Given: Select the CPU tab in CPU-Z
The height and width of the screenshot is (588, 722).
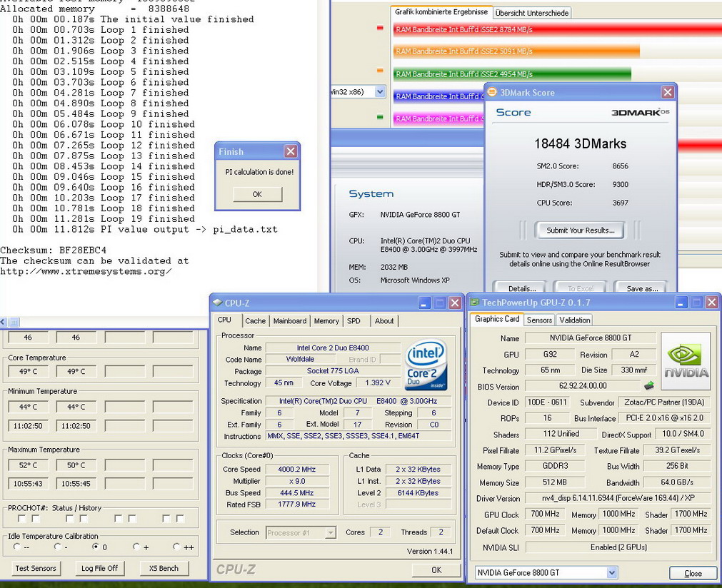Looking at the screenshot, I should coord(225,320).
